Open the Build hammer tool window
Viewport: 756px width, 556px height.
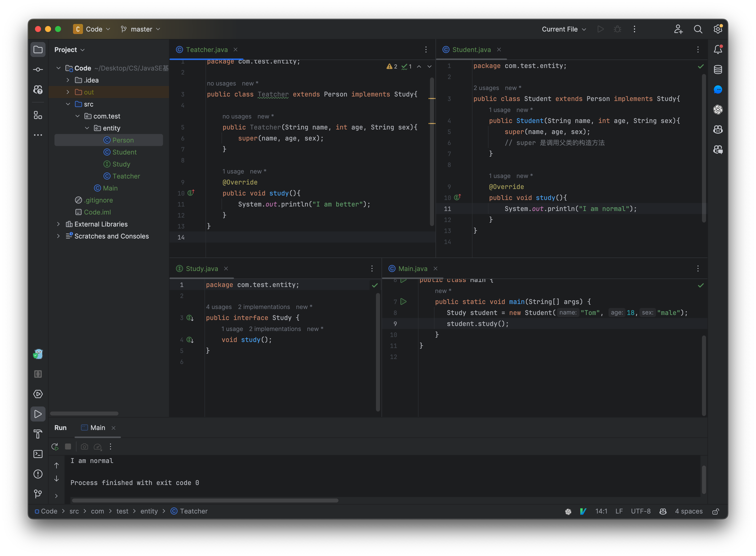(38, 434)
